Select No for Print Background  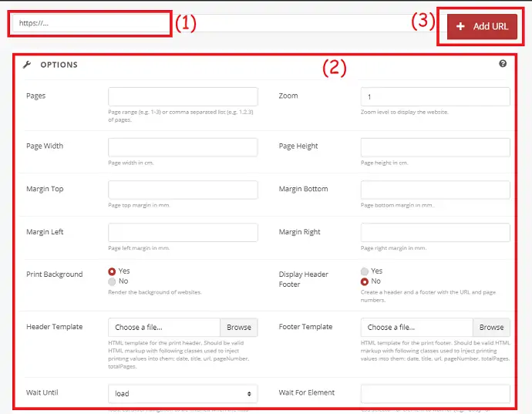[x=112, y=281]
